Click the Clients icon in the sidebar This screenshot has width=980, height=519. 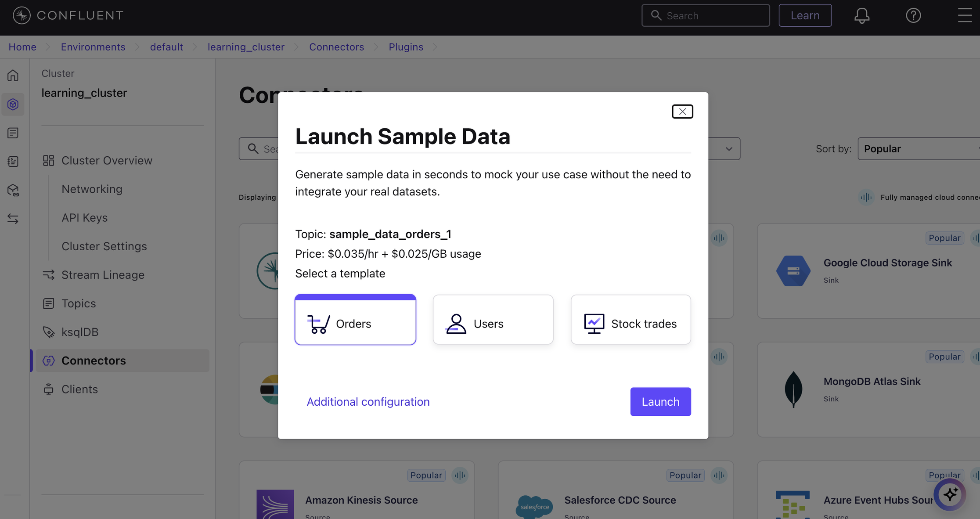click(x=48, y=389)
